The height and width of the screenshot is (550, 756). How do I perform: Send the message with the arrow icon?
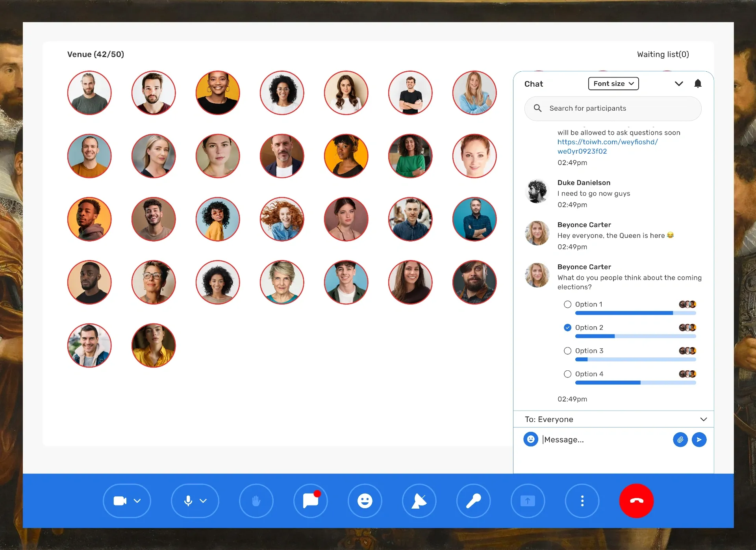click(699, 440)
